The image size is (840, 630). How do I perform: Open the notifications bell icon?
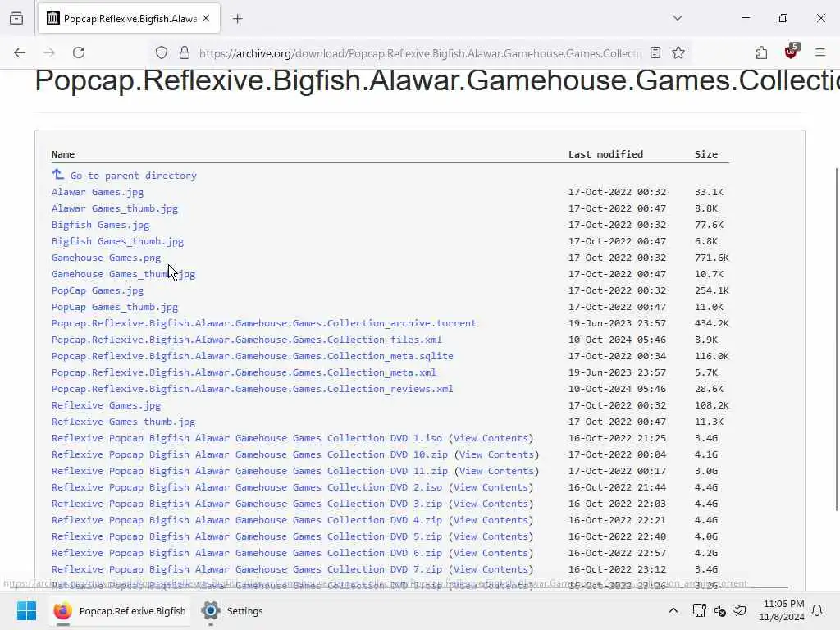tap(817, 610)
